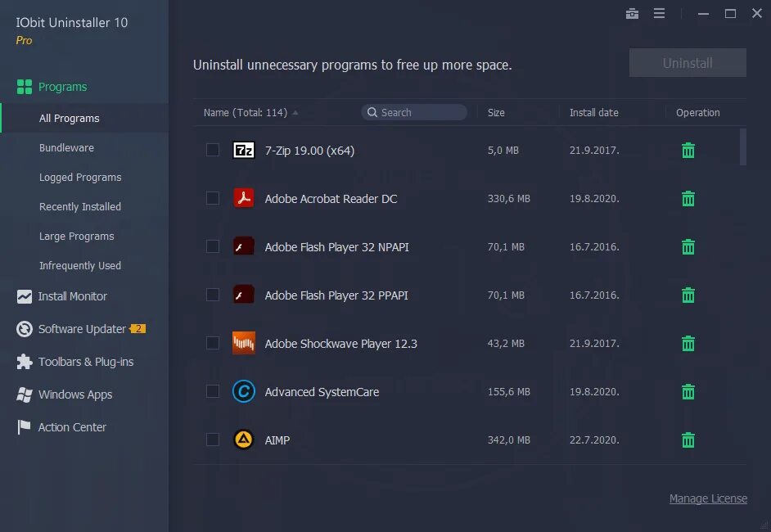Check the Adobe Shockwave Player 12.3 box
This screenshot has height=532, width=771.
213,343
